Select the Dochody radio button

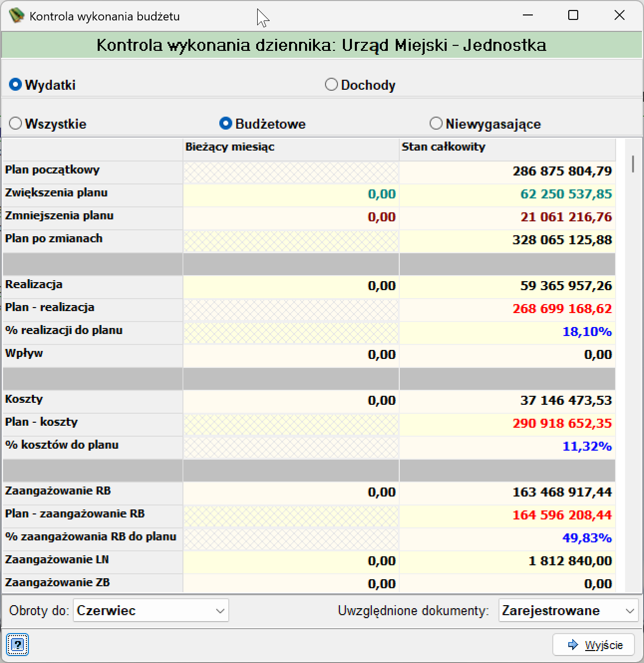331,85
